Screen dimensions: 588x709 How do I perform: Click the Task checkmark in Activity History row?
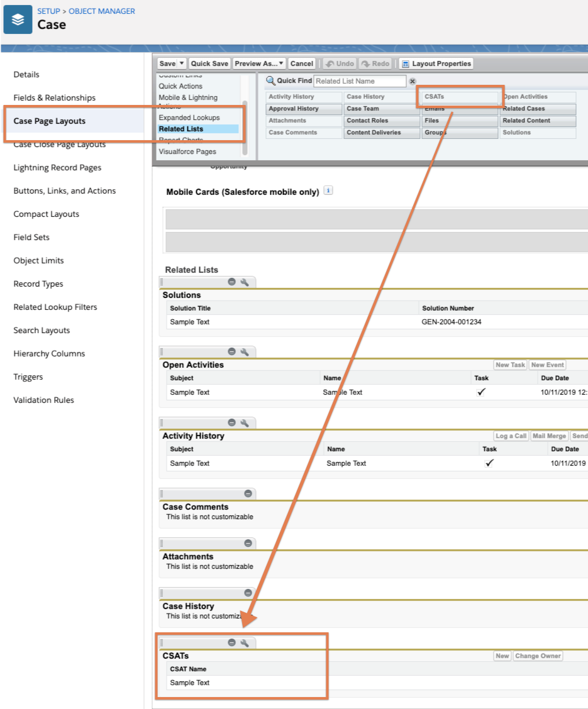pyautogui.click(x=489, y=463)
